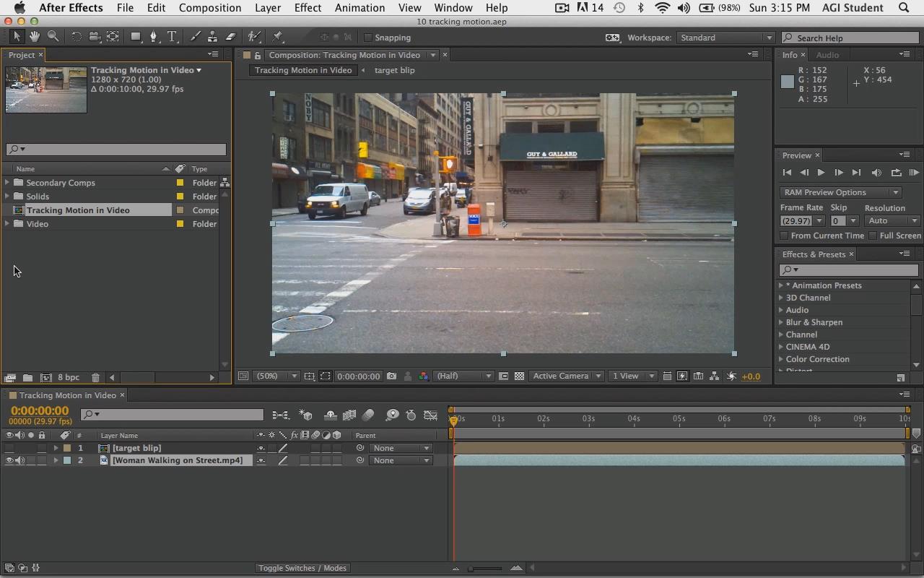
Task: Go to first frame in Preview
Action: tap(787, 173)
